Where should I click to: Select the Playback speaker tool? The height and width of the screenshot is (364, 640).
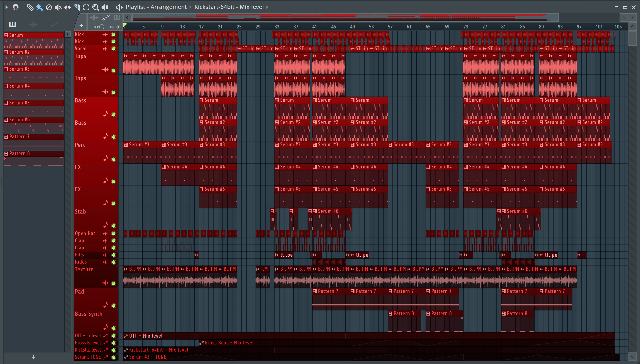pos(105,7)
